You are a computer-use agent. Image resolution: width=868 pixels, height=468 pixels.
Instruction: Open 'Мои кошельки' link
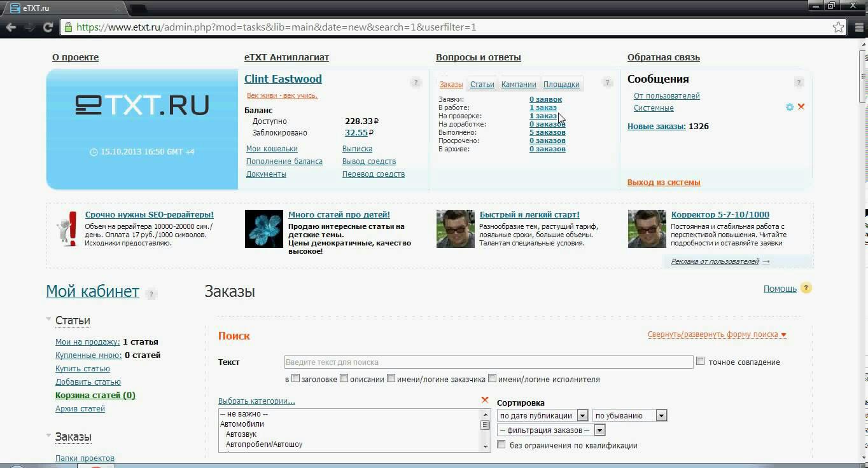tap(272, 149)
